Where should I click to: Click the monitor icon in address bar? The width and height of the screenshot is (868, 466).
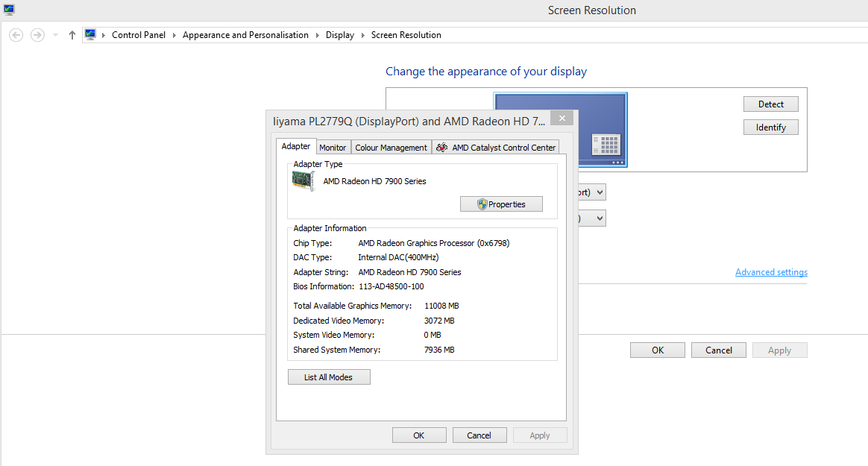click(x=90, y=35)
